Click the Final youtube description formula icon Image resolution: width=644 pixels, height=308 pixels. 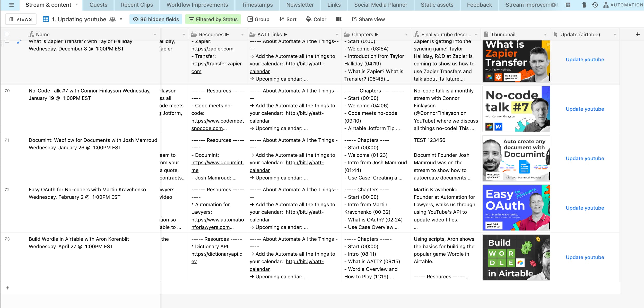click(416, 34)
